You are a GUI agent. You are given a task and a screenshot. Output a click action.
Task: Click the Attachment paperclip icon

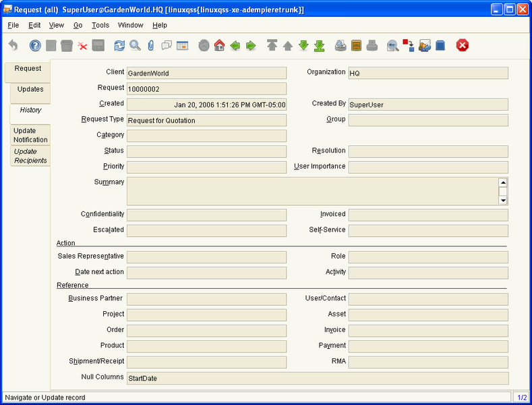(151, 46)
